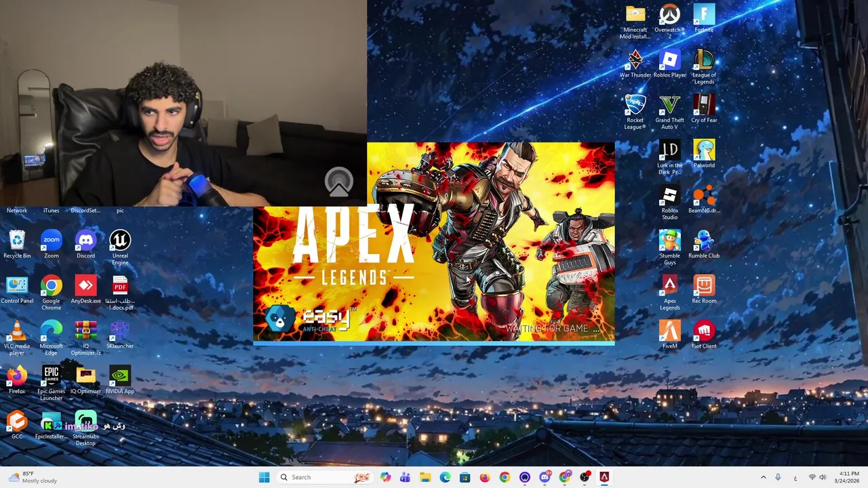Select the SKlauncher desktop icon
Image resolution: width=868 pixels, height=488 pixels.
pos(120,335)
